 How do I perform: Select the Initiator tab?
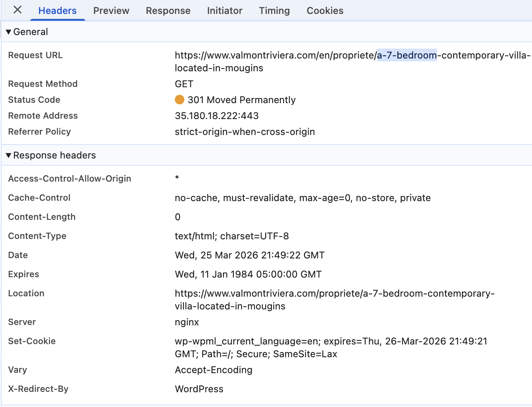[x=225, y=11]
